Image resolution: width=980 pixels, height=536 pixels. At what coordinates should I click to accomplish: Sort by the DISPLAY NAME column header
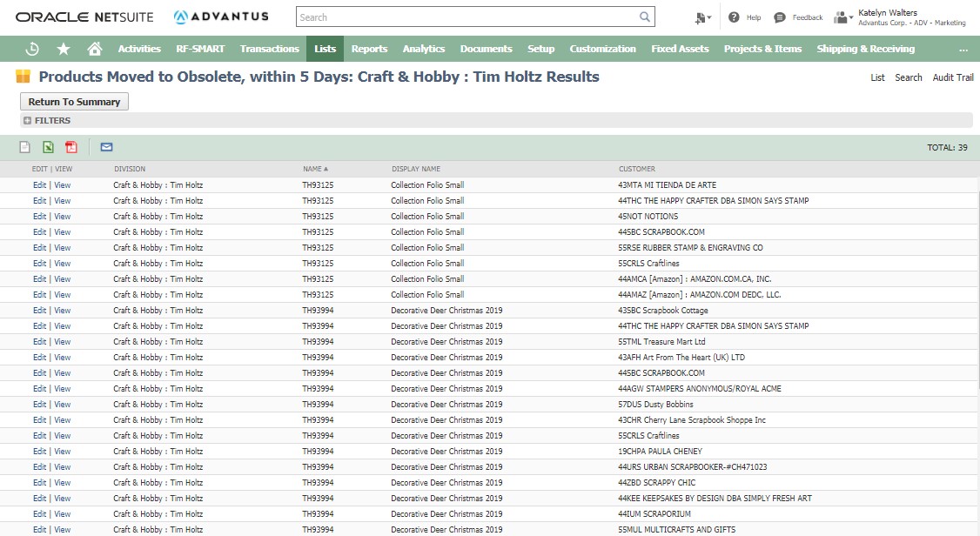416,169
